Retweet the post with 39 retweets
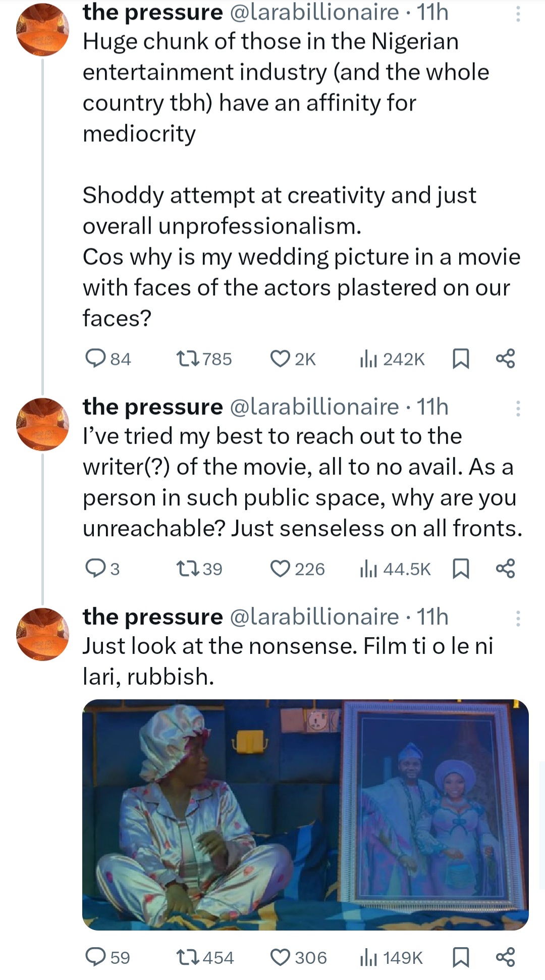This screenshot has width=545, height=980. point(188,569)
